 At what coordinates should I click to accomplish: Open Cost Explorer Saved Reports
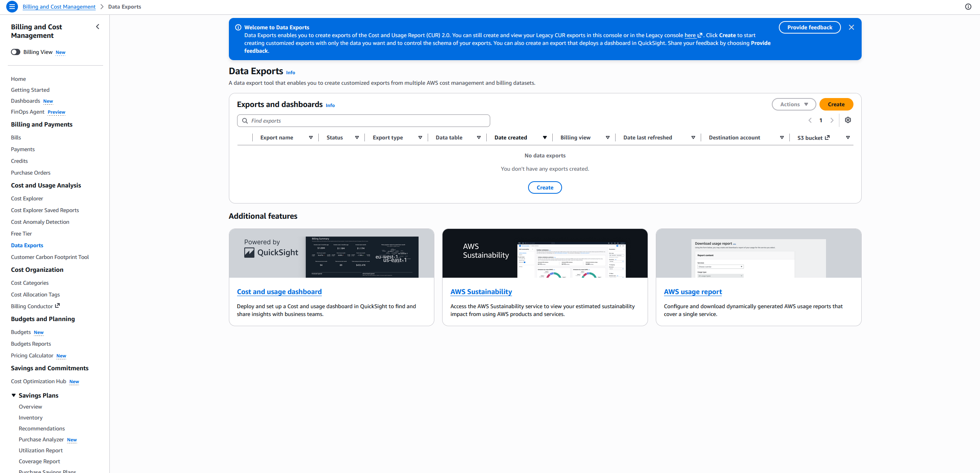(45, 210)
